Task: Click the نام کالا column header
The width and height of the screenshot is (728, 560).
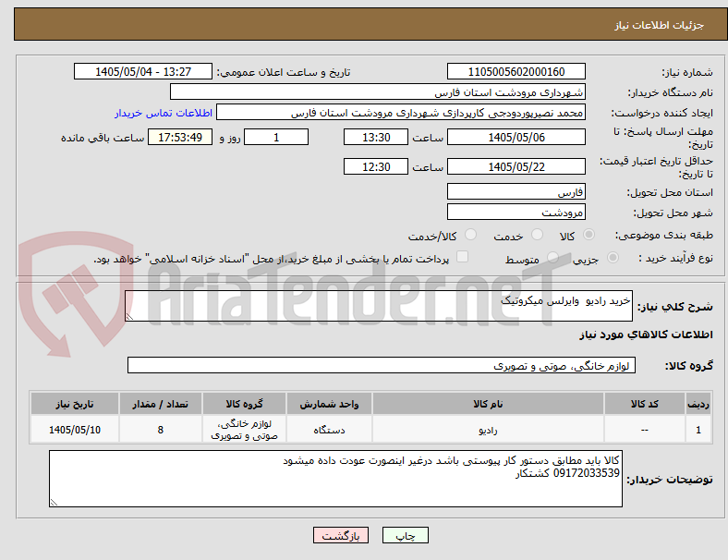Action: point(488,404)
